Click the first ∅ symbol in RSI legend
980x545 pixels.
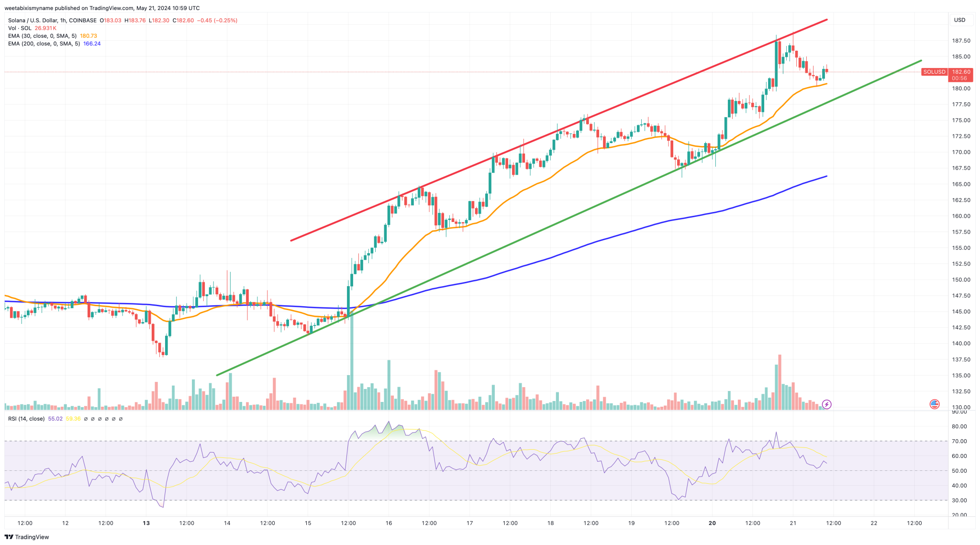pos(86,419)
